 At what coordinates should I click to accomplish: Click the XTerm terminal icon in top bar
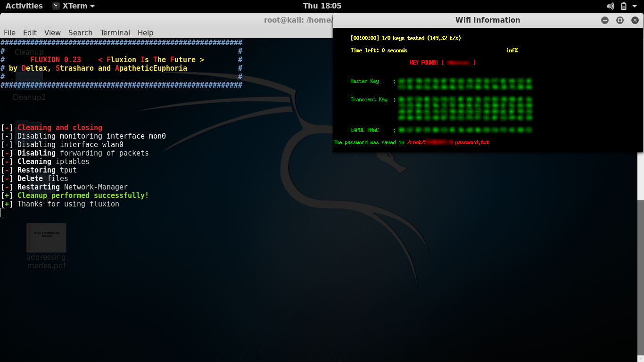pyautogui.click(x=56, y=6)
